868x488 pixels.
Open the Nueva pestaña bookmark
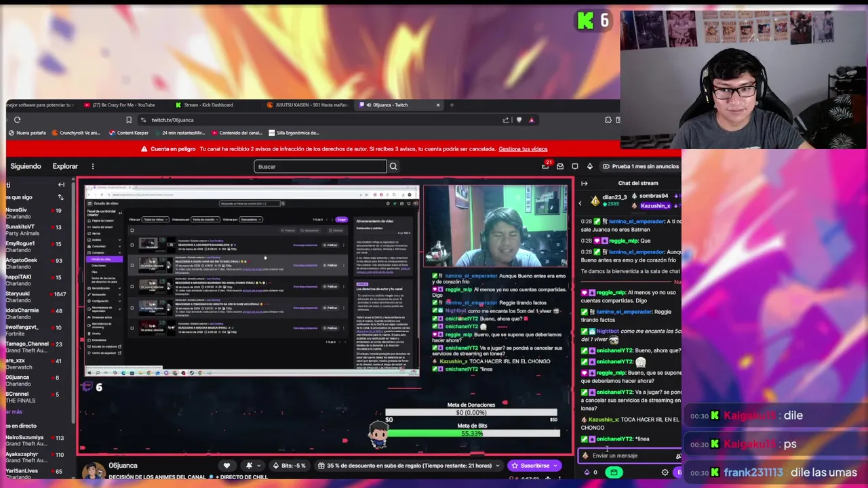point(27,133)
